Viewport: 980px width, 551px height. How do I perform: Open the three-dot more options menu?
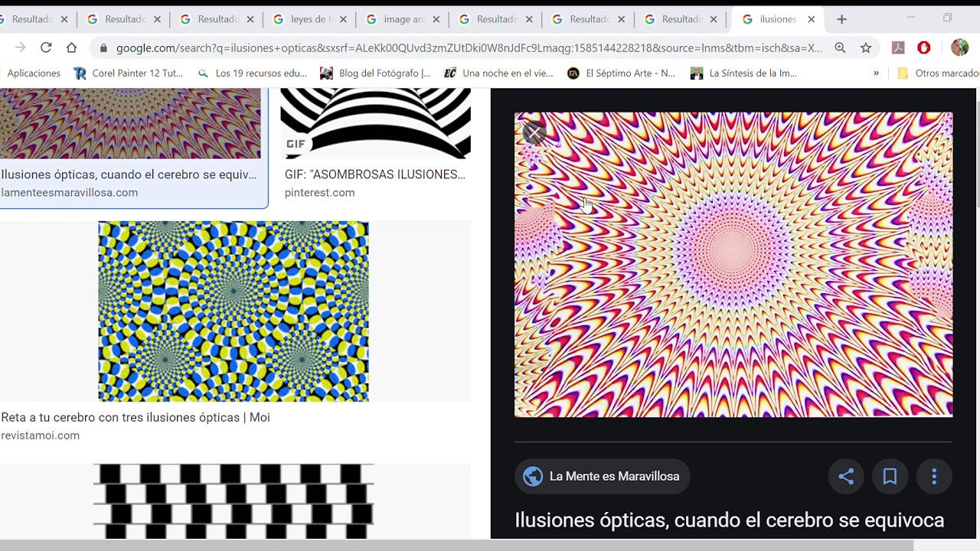click(934, 476)
